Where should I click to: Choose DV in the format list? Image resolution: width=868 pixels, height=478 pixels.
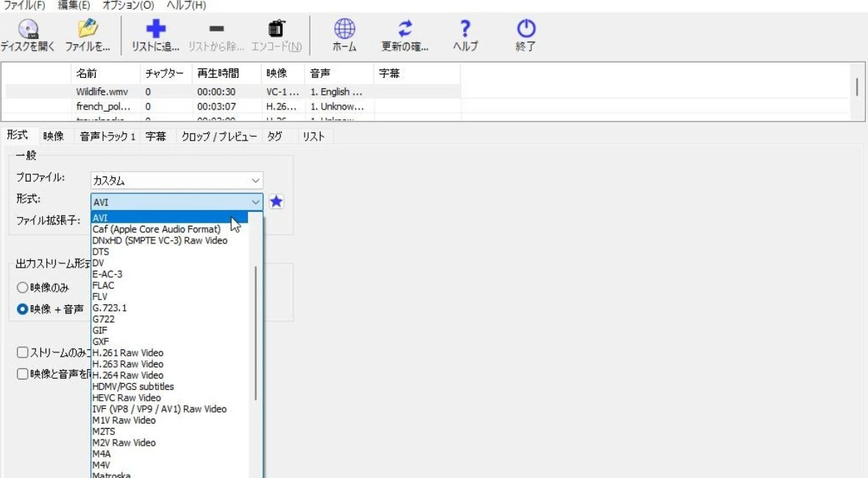coord(169,263)
